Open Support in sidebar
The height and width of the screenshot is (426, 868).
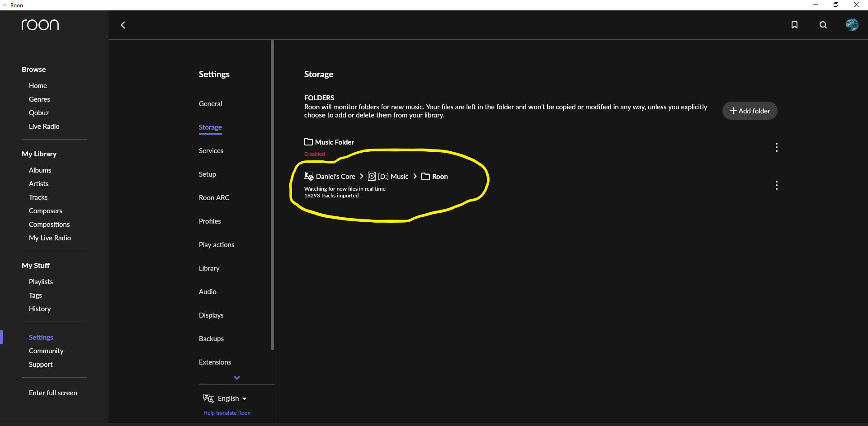pyautogui.click(x=41, y=365)
